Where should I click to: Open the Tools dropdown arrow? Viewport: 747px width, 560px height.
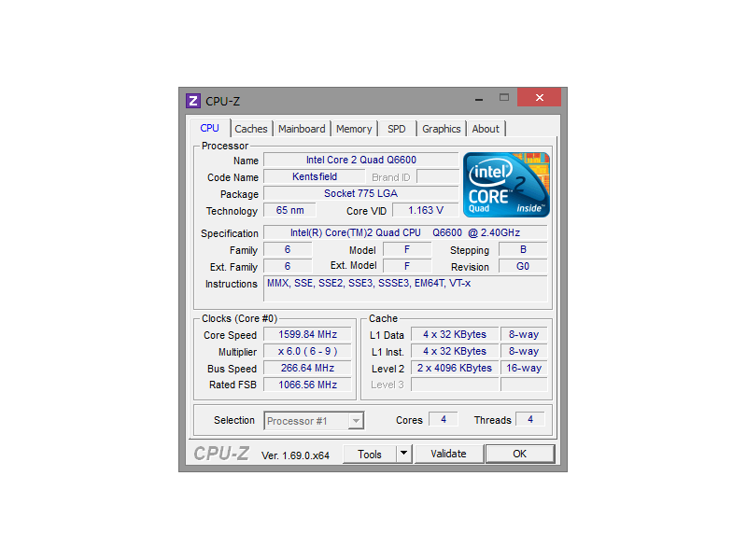(x=403, y=454)
